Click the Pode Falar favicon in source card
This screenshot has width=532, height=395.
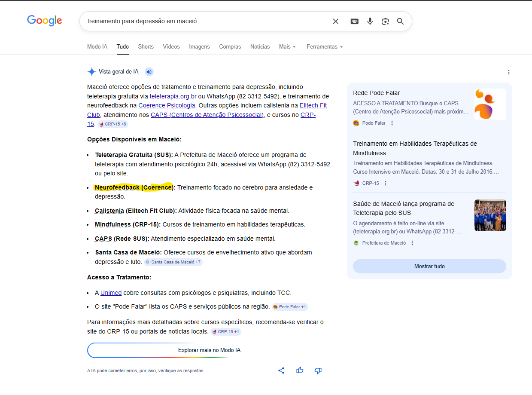coord(356,123)
